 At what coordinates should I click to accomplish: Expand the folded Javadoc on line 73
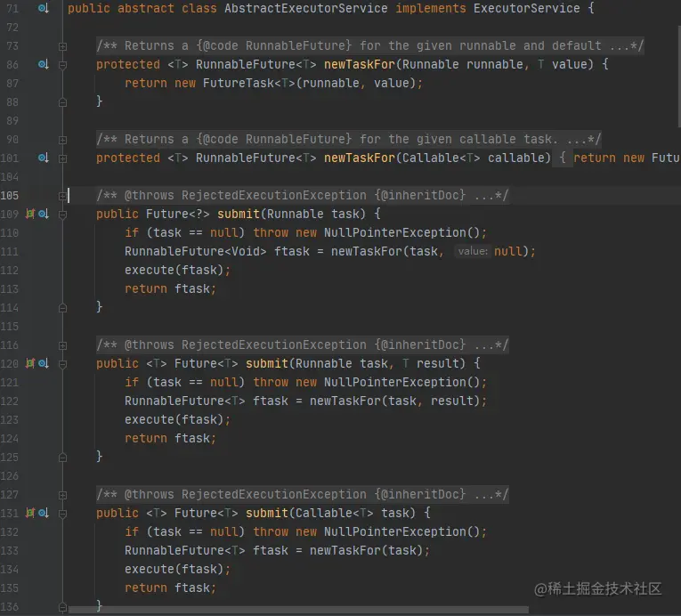(x=62, y=46)
